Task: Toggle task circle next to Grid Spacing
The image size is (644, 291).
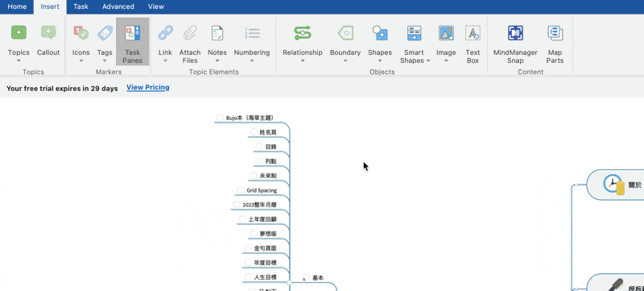Action: coord(241,190)
